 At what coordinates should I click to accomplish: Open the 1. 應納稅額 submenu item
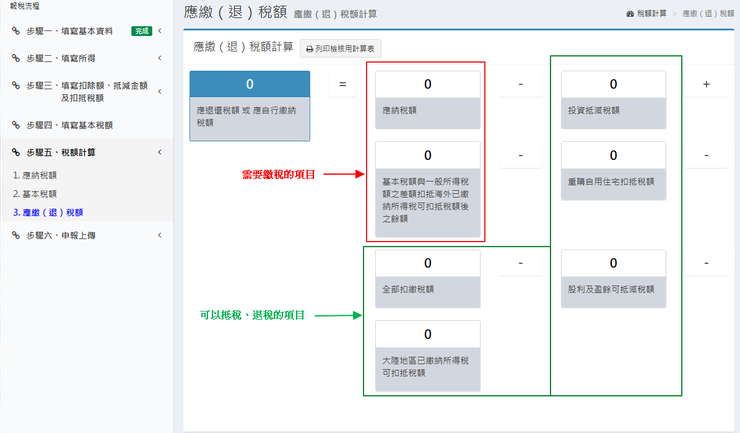coord(34,175)
